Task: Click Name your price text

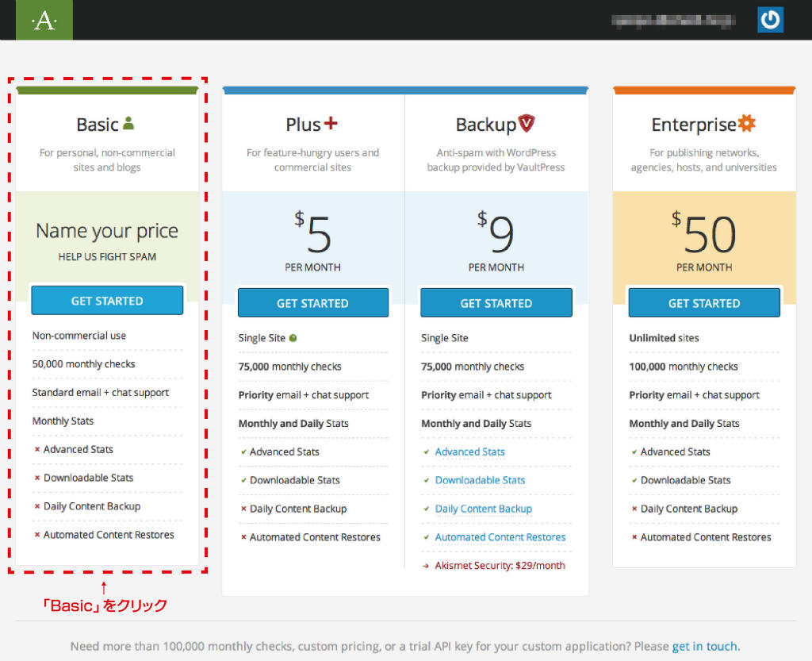Action: click(x=107, y=231)
